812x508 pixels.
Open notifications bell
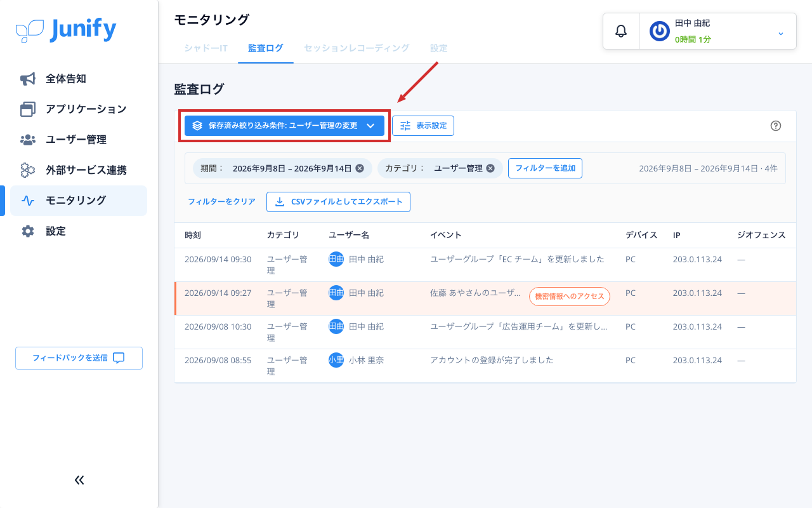[x=621, y=31]
